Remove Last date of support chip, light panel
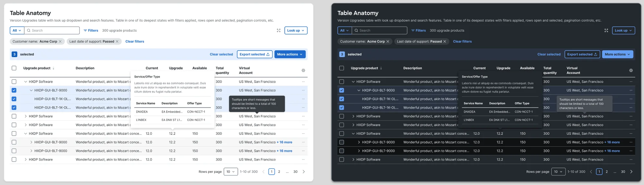Viewport: 644px width, 185px height. 117,41
